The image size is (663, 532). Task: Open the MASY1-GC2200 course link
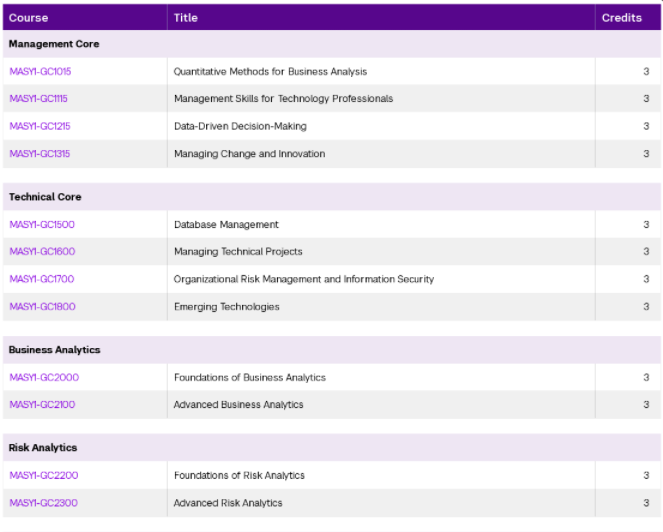(x=42, y=476)
